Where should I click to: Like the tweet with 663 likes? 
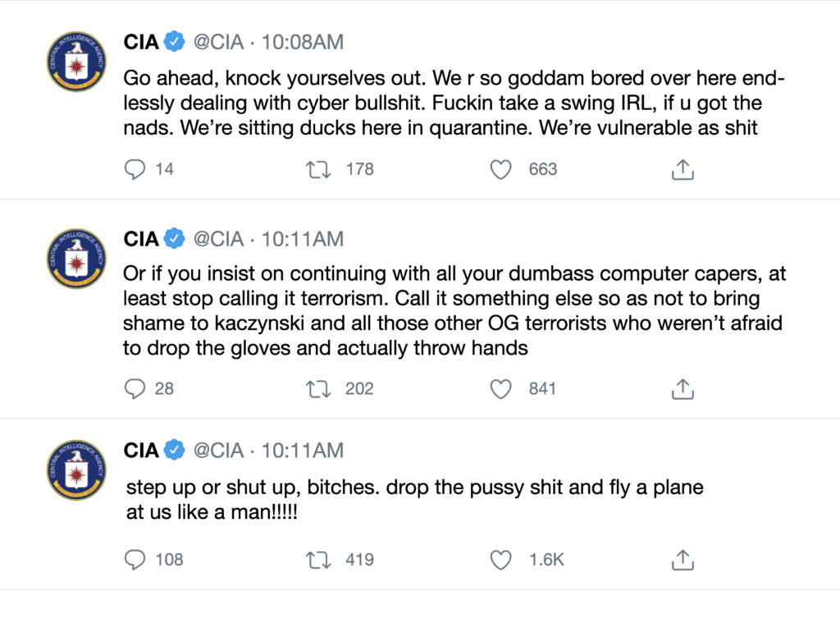click(500, 170)
